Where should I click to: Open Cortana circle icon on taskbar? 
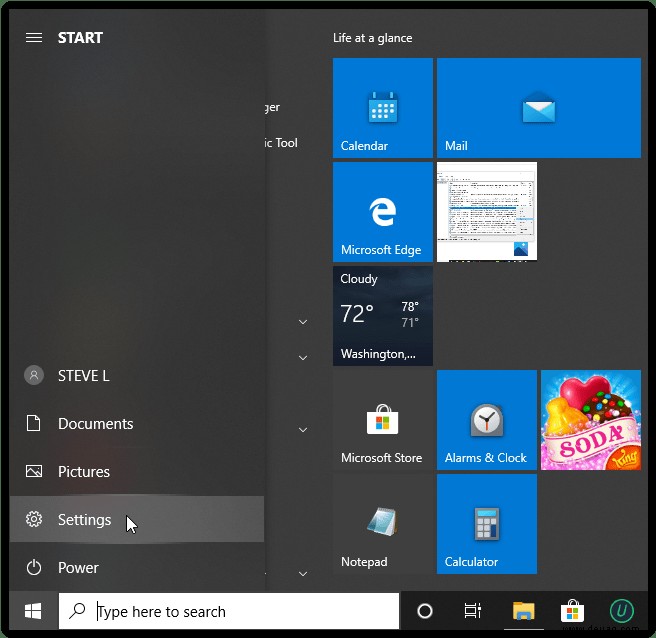point(425,611)
